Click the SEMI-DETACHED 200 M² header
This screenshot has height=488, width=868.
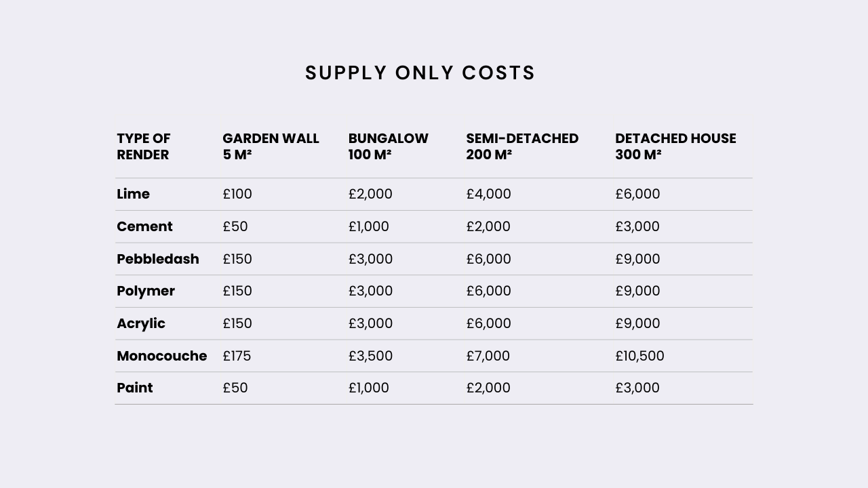(x=522, y=146)
